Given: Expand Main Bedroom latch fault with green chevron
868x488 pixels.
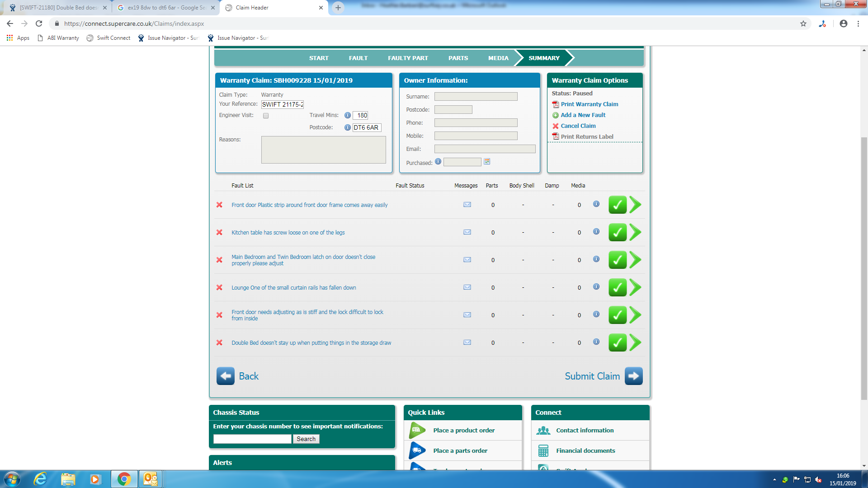Looking at the screenshot, I should pos(635,260).
